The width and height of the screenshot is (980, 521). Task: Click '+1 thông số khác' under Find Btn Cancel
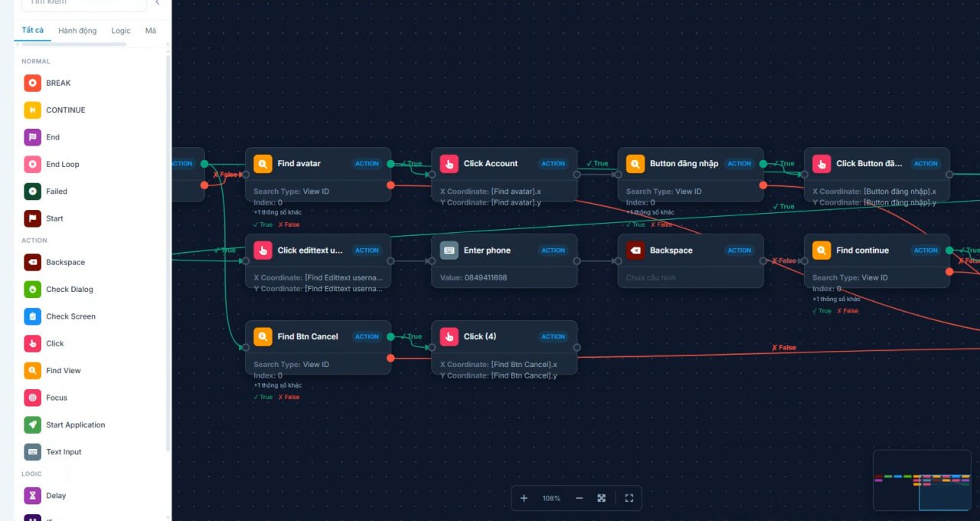pyautogui.click(x=277, y=385)
